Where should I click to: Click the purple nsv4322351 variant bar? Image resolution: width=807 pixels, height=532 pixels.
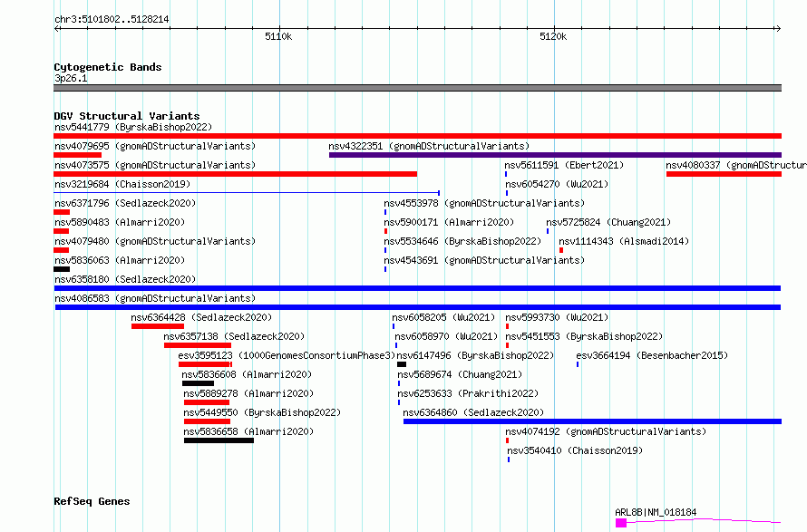[x=555, y=155]
